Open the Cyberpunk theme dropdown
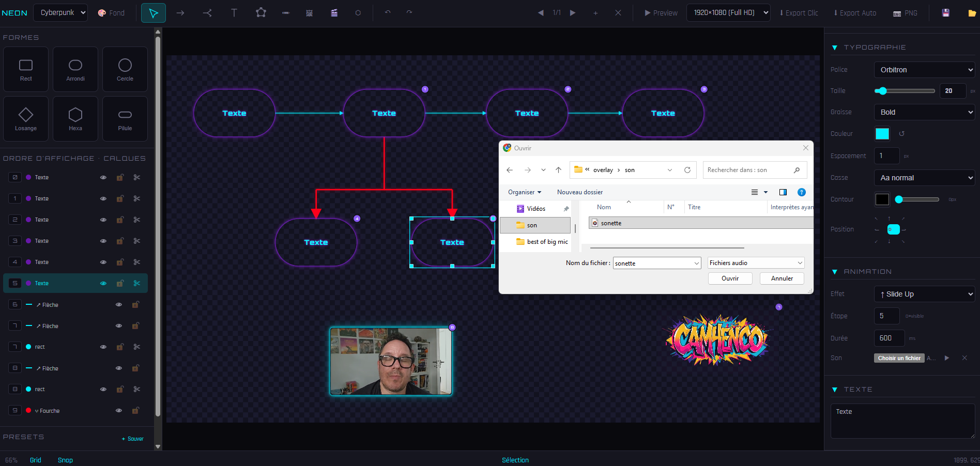 (60, 13)
